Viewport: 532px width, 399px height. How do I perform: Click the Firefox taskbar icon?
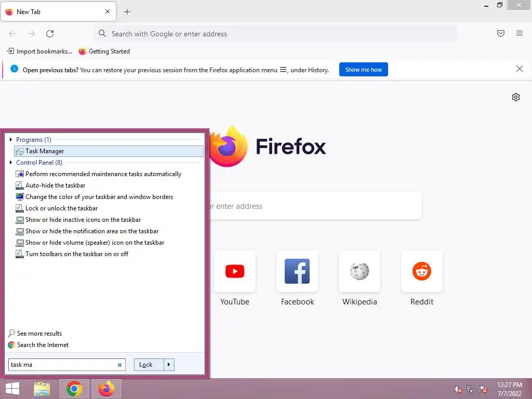[107, 389]
